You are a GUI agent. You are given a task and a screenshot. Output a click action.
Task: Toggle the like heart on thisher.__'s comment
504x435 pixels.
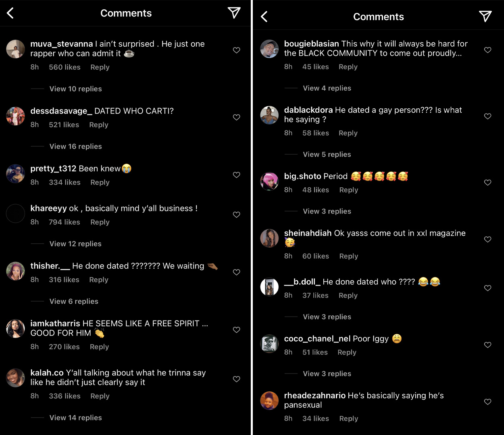point(237,272)
